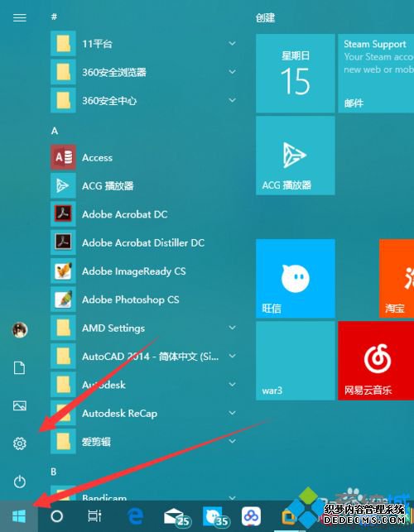The height and width of the screenshot is (532, 414).
Task: Expand the Autodesk folder chevron
Action: [x=233, y=385]
